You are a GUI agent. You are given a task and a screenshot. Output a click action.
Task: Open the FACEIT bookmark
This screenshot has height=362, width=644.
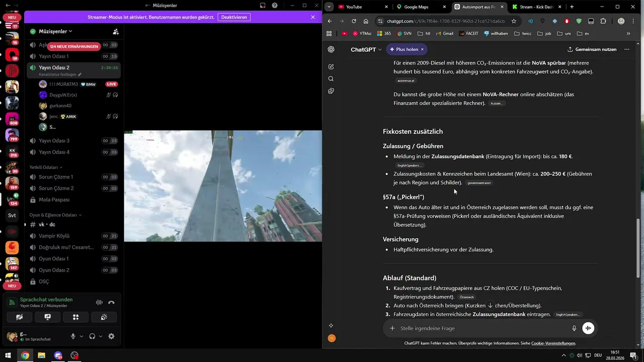coord(468,34)
